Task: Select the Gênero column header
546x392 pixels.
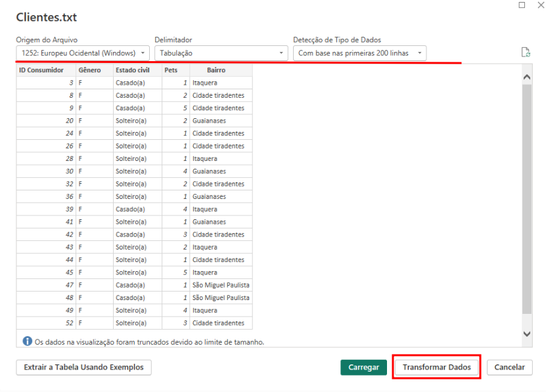Action: (x=89, y=70)
